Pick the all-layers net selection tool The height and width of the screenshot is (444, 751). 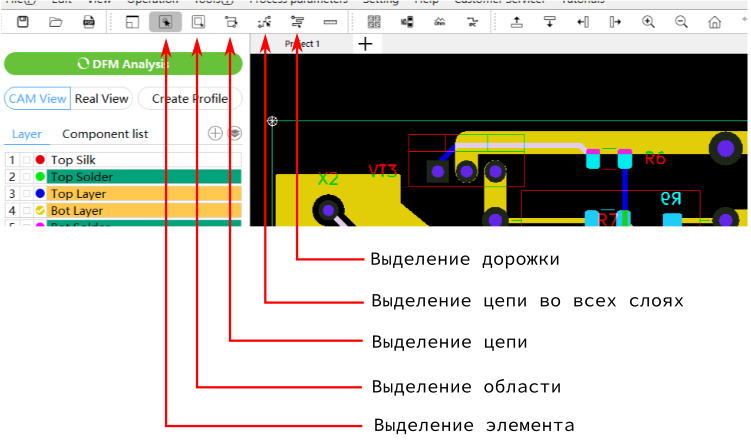pyautogui.click(x=264, y=21)
